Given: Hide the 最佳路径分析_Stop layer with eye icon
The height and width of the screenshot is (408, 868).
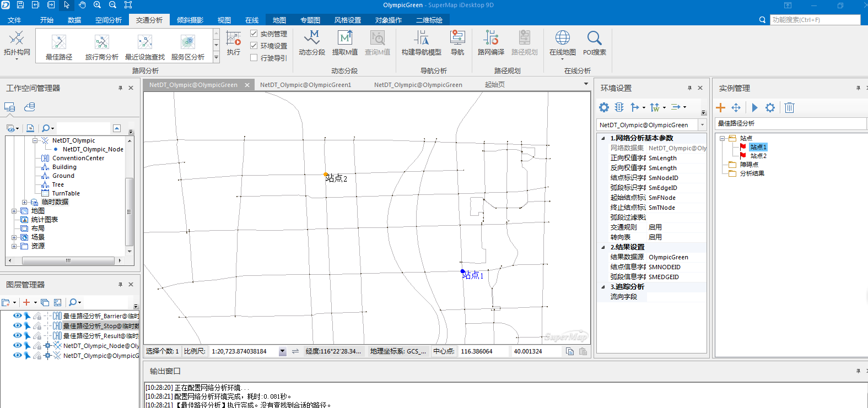Looking at the screenshot, I should tap(18, 325).
